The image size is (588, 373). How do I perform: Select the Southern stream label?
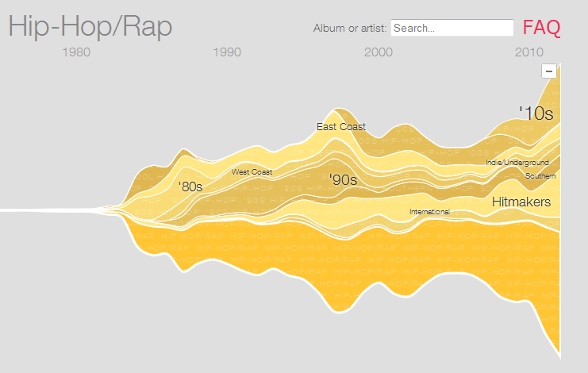tap(540, 175)
